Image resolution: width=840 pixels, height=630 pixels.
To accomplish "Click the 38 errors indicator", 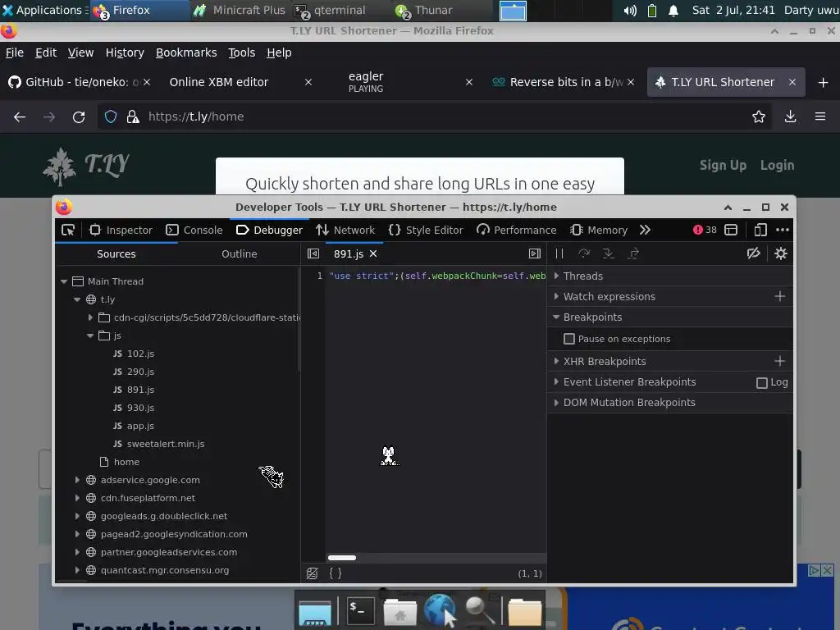I will pos(705,230).
